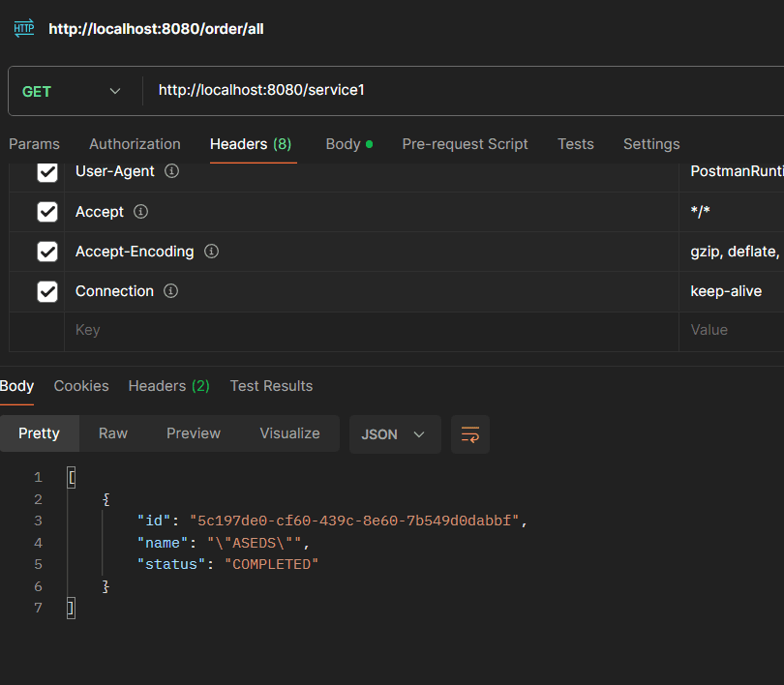Viewport: 784px width, 685px height.
Task: Open the response Test Results tab
Action: [271, 386]
